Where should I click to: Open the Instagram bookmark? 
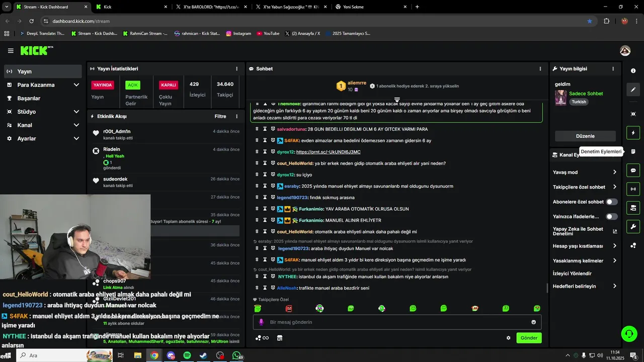coord(238,33)
